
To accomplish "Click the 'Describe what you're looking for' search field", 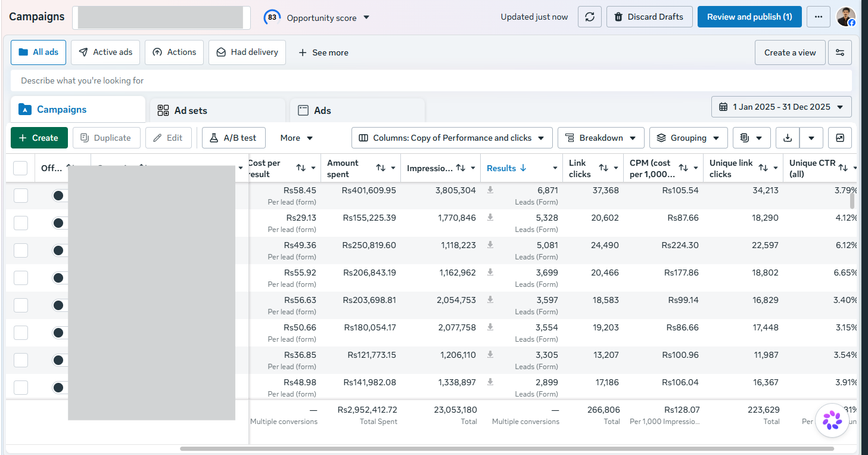I will pos(431,81).
